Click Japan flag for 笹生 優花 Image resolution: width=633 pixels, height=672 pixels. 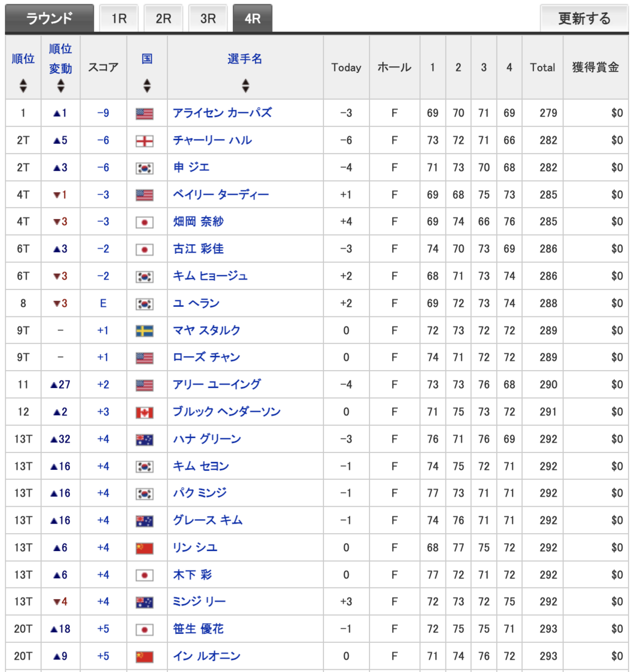pyautogui.click(x=144, y=630)
